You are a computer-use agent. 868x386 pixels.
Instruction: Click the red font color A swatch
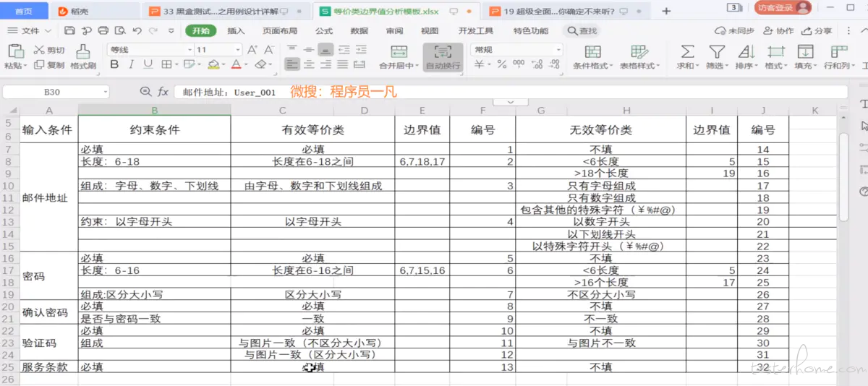(235, 64)
